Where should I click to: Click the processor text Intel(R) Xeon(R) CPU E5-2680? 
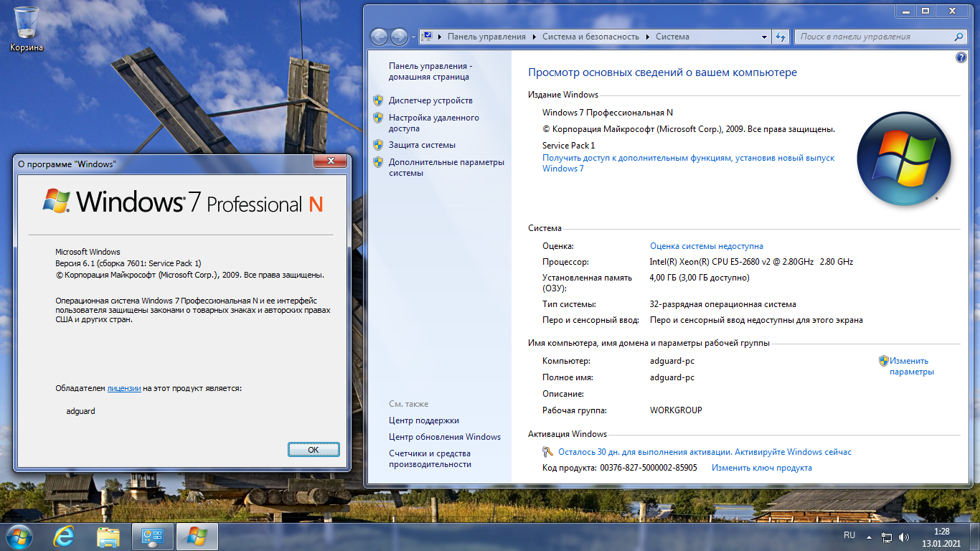tap(751, 262)
